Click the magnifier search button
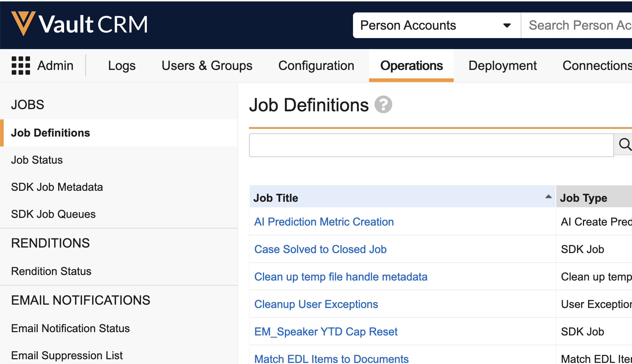 [x=624, y=145]
